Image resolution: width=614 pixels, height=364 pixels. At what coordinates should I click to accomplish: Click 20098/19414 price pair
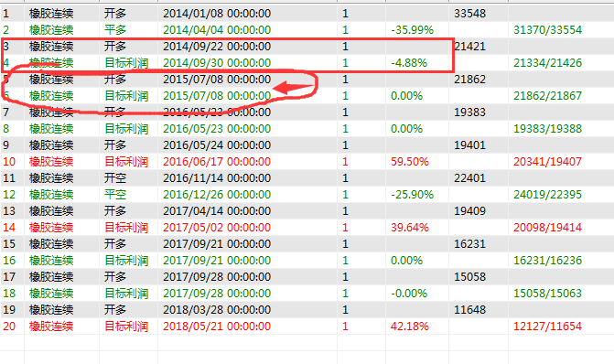(x=547, y=228)
